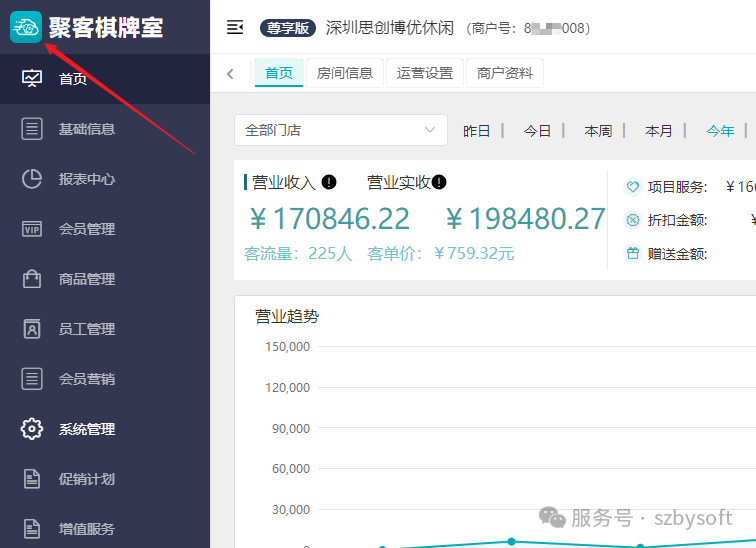Click 客流量: 225人 text
Viewport: 756px width, 548px height.
point(298,254)
